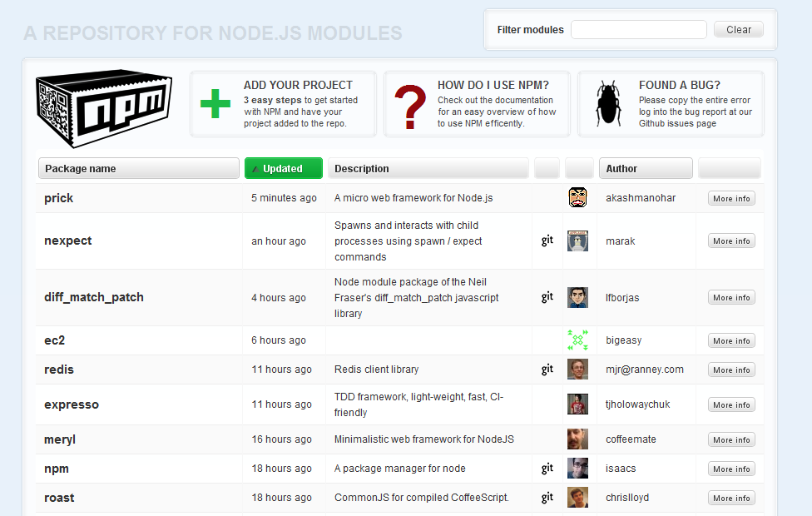Viewport: 812px width, 516px height.
Task: Click the blank header after Author
Action: 729,168
